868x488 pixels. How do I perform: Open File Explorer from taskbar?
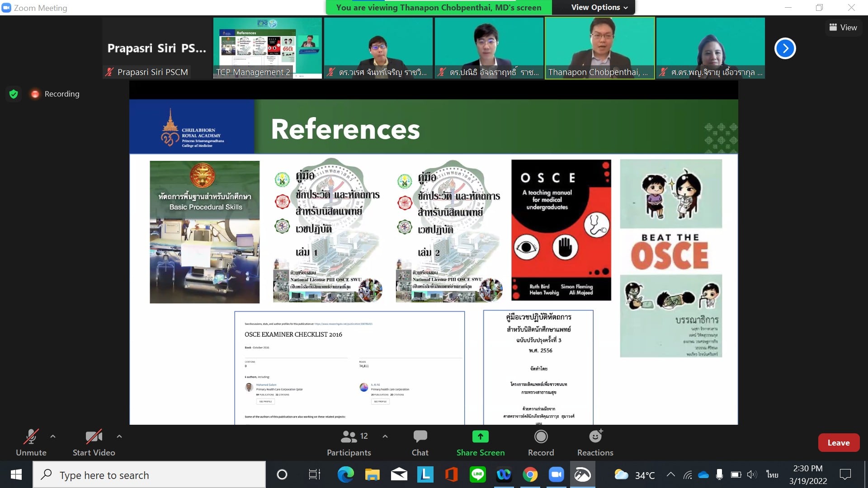pyautogui.click(x=373, y=474)
